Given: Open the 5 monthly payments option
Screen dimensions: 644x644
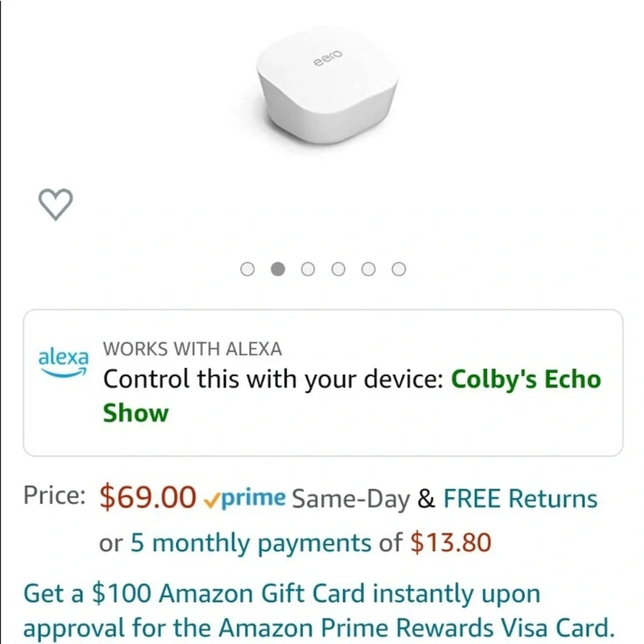Looking at the screenshot, I should click(x=254, y=544).
